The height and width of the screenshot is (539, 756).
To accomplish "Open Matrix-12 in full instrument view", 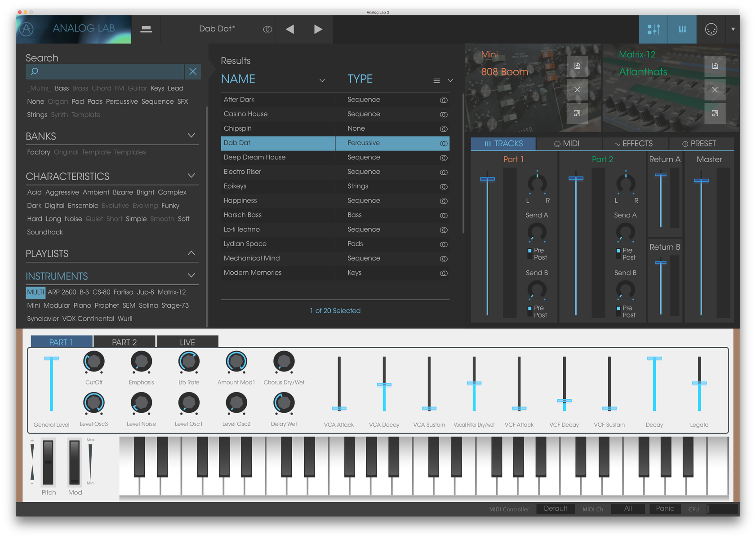I will (x=715, y=114).
